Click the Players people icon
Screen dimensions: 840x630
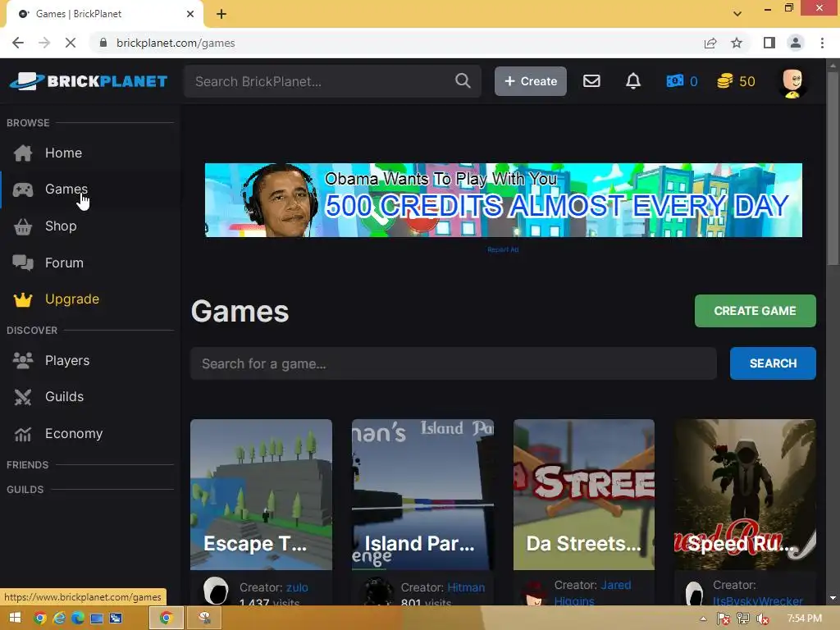pos(23,361)
